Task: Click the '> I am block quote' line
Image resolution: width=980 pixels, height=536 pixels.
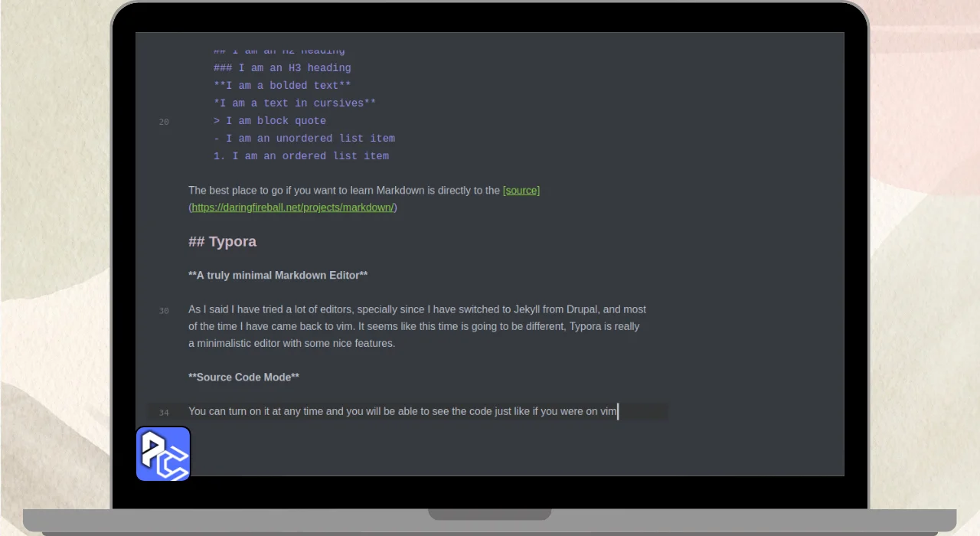Action: click(269, 121)
